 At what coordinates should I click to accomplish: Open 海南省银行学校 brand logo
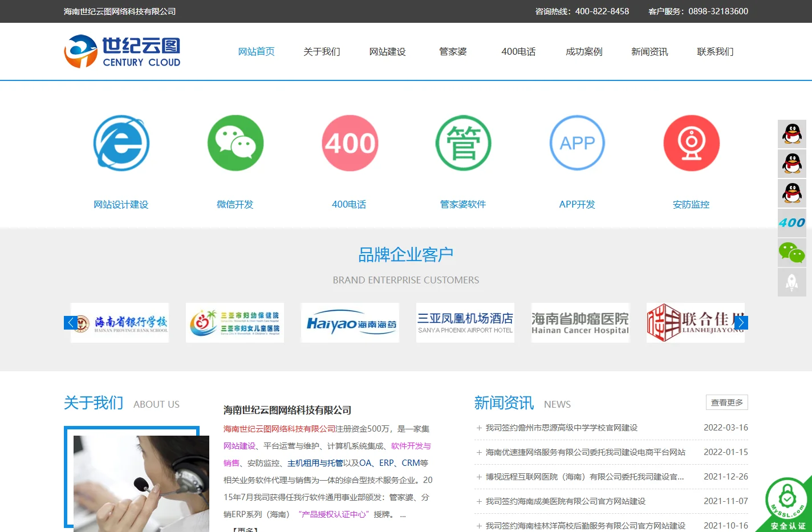(120, 323)
